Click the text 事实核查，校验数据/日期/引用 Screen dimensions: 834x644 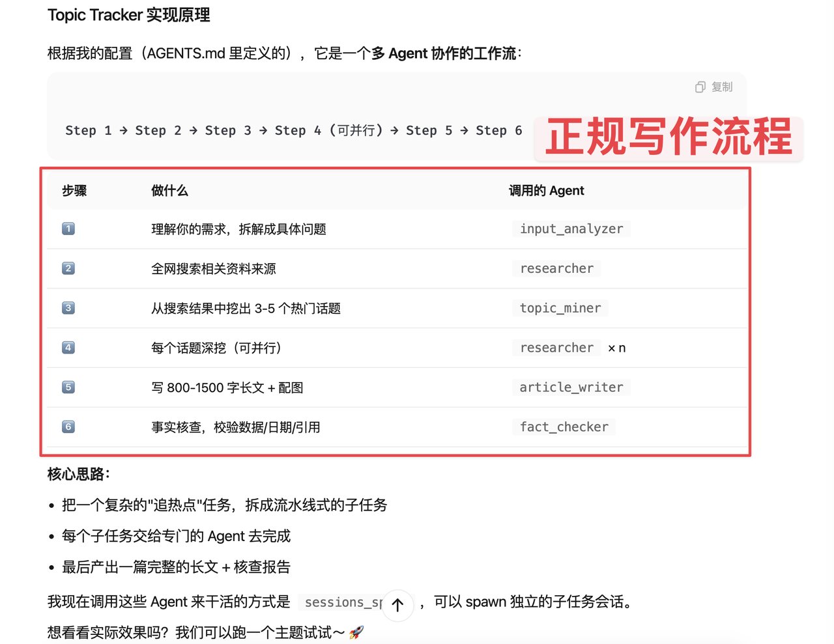(236, 428)
